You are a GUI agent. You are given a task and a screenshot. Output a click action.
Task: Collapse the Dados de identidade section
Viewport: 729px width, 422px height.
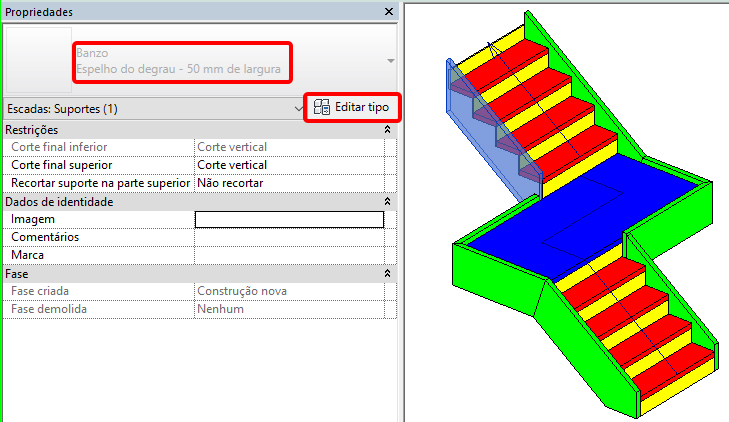387,202
